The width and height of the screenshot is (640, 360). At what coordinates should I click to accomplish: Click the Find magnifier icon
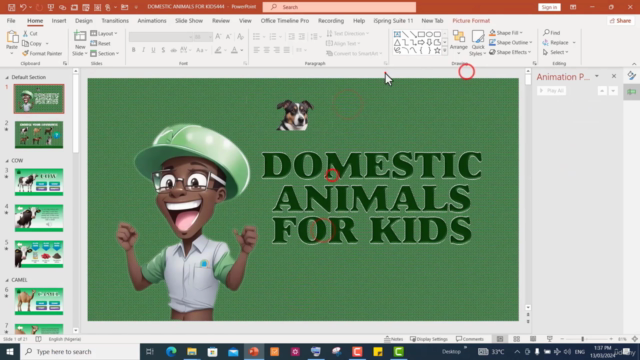(546, 33)
